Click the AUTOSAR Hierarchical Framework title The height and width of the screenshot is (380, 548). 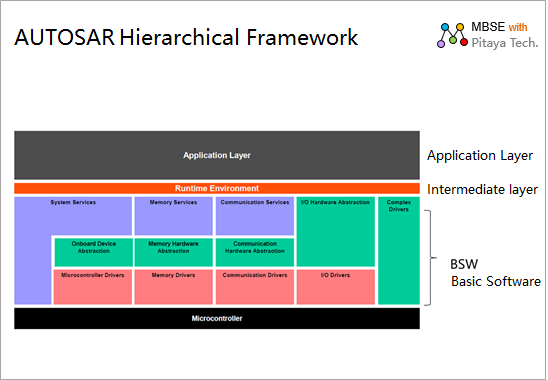tap(186, 37)
